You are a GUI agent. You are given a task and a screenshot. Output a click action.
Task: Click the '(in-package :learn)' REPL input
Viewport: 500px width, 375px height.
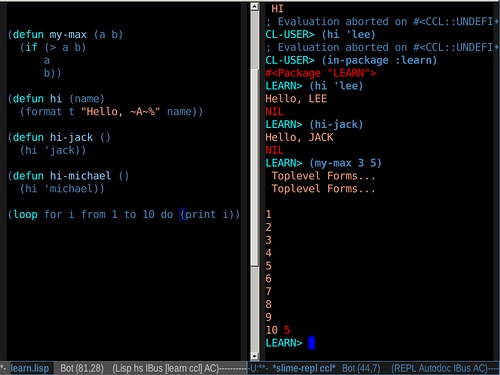pyautogui.click(x=379, y=60)
